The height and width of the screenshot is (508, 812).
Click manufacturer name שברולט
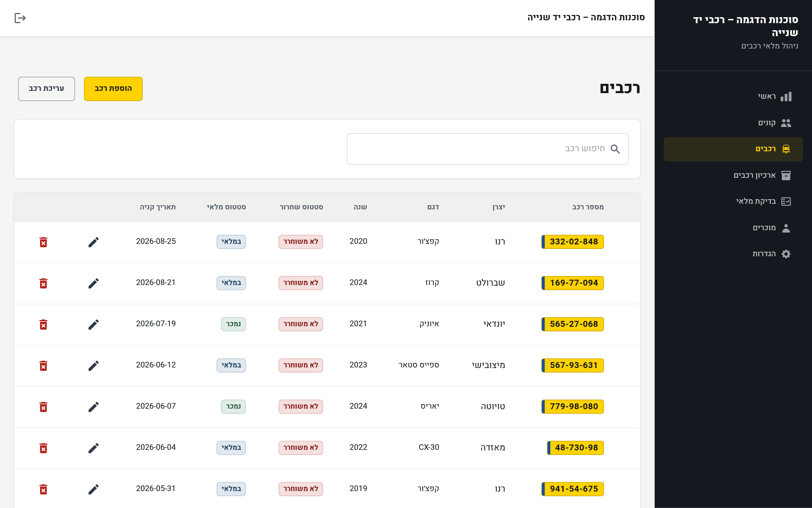tap(491, 283)
